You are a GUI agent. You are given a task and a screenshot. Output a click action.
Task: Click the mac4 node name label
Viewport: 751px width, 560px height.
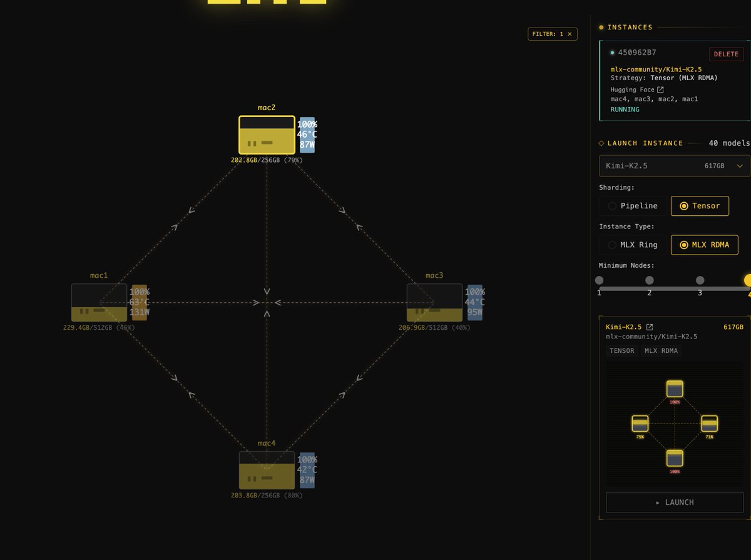267,443
